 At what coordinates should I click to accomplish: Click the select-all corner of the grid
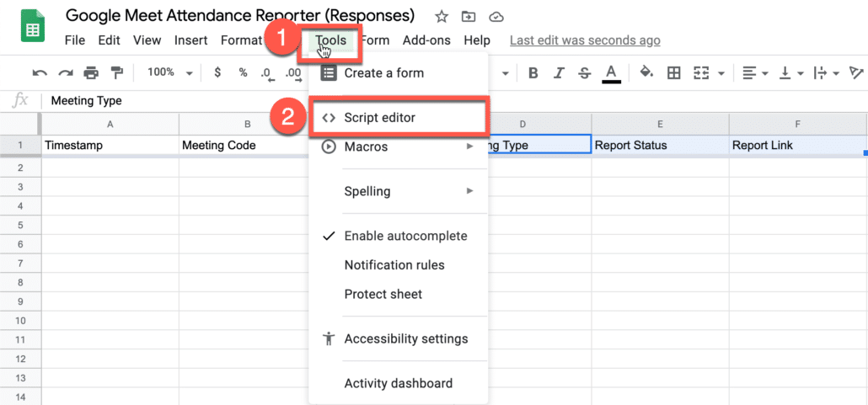coord(20,125)
